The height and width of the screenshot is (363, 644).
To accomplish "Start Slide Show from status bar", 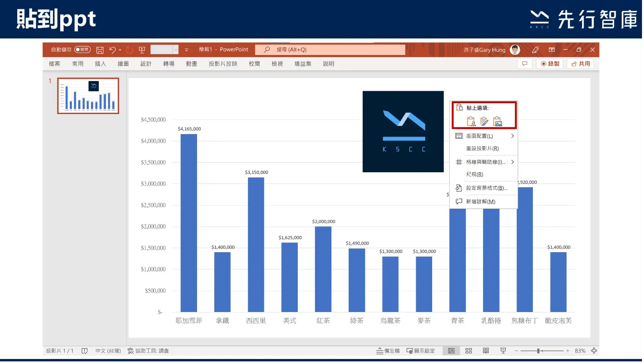I will click(503, 351).
